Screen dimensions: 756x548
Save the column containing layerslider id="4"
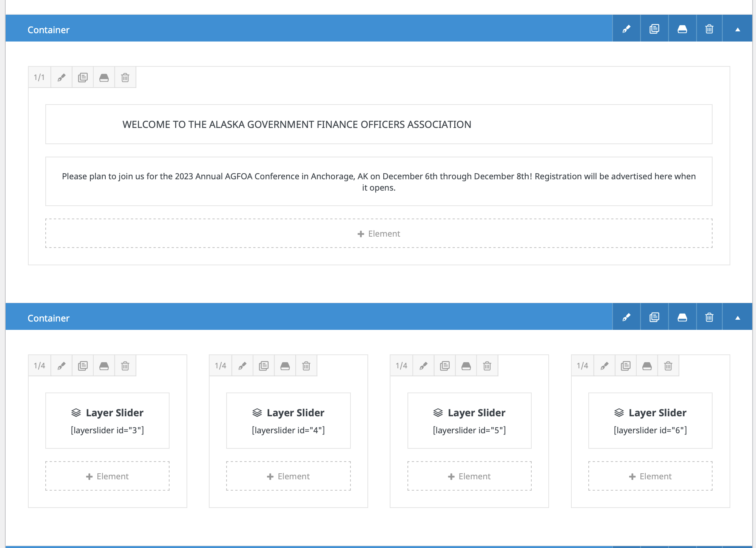coord(285,366)
